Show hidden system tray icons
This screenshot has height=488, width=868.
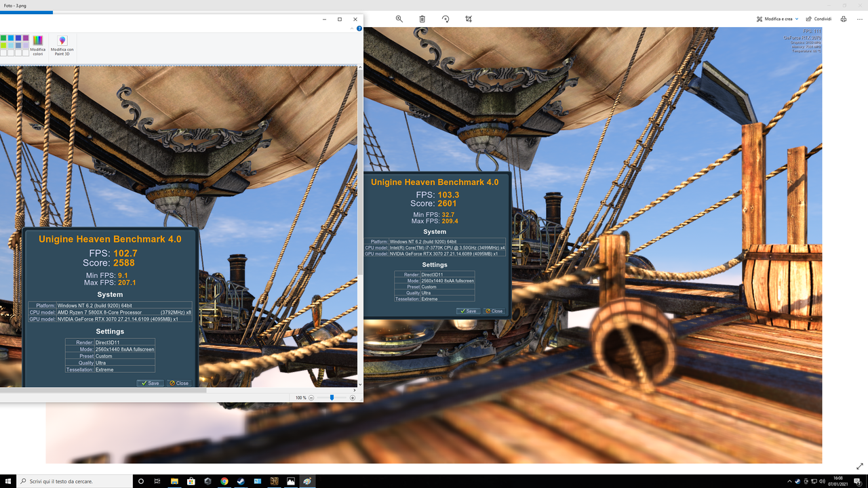(790, 481)
